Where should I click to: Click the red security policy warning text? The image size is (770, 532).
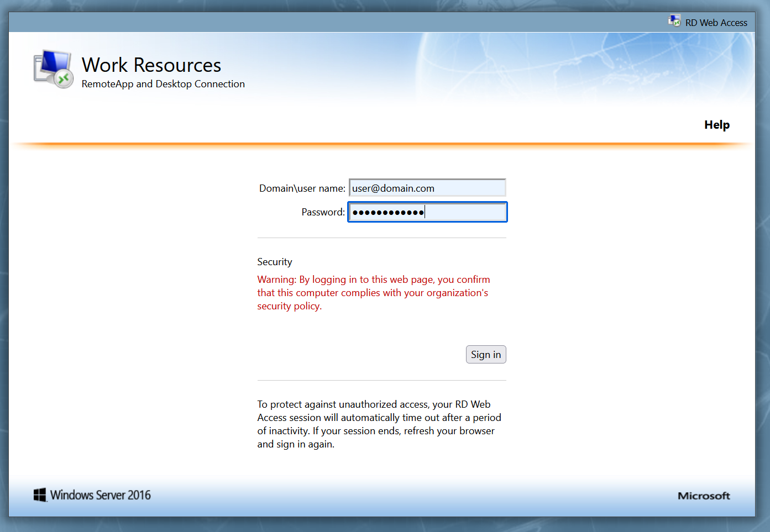pyautogui.click(x=373, y=292)
